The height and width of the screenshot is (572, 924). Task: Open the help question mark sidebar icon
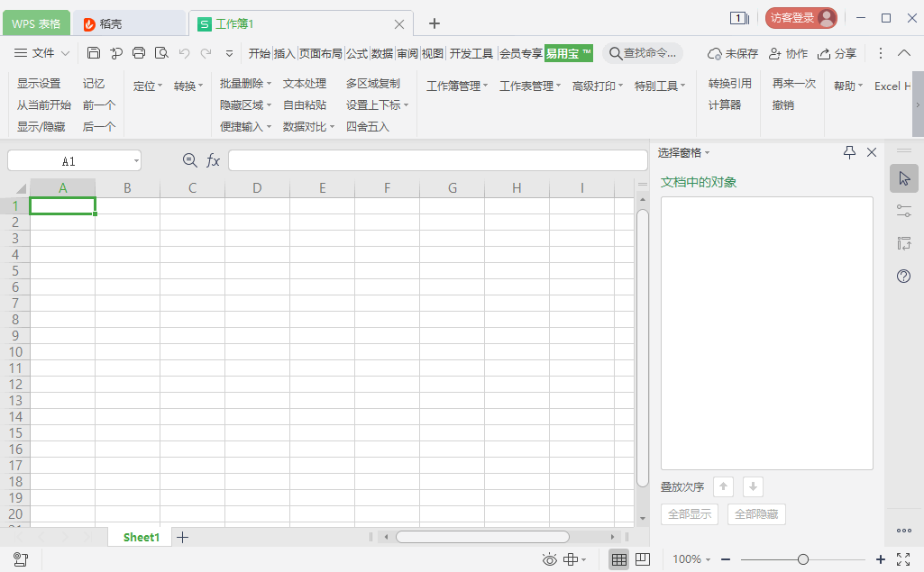904,276
